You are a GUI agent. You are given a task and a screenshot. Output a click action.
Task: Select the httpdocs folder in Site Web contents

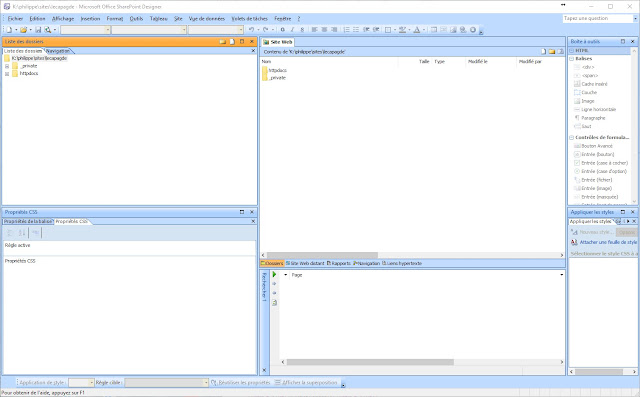(278, 71)
